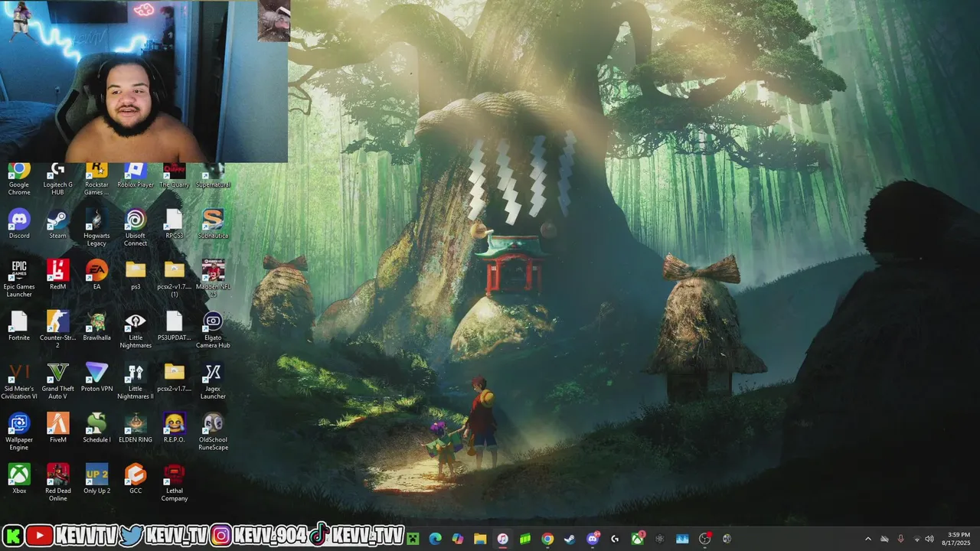The height and width of the screenshot is (551, 980).
Task: Open Epic Games Launcher desktop icon
Action: (19, 279)
